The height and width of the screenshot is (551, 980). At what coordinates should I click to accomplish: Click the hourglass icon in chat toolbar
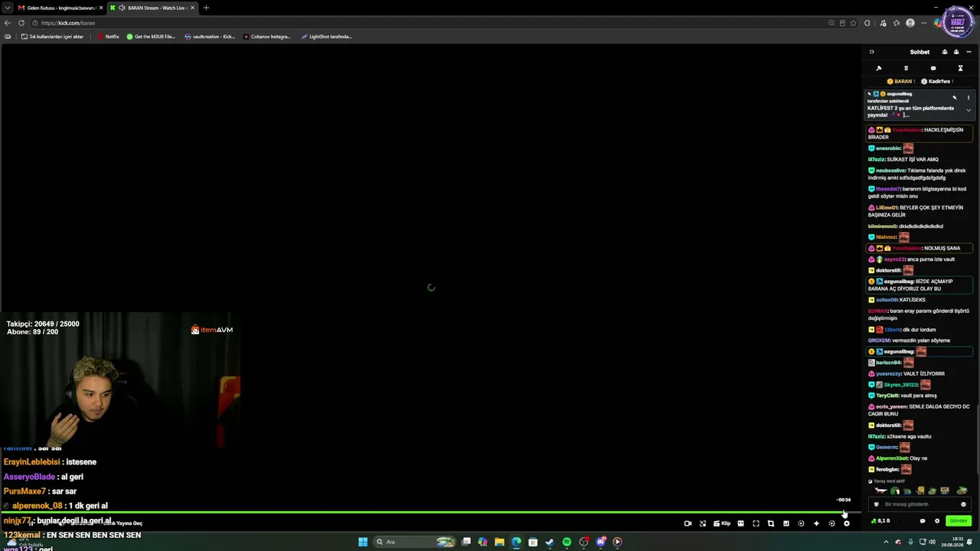[x=960, y=68]
